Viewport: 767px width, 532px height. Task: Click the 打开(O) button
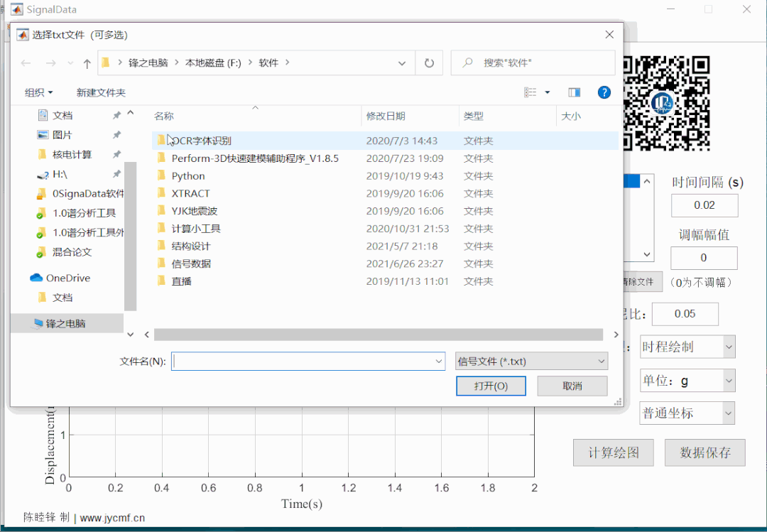[491, 386]
